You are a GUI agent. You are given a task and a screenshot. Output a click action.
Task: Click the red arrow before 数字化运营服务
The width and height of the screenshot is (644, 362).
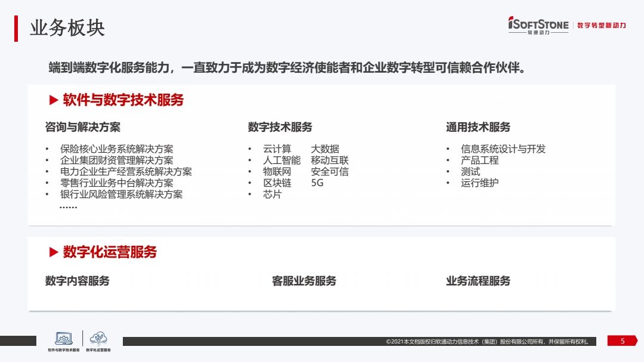pyautogui.click(x=53, y=252)
